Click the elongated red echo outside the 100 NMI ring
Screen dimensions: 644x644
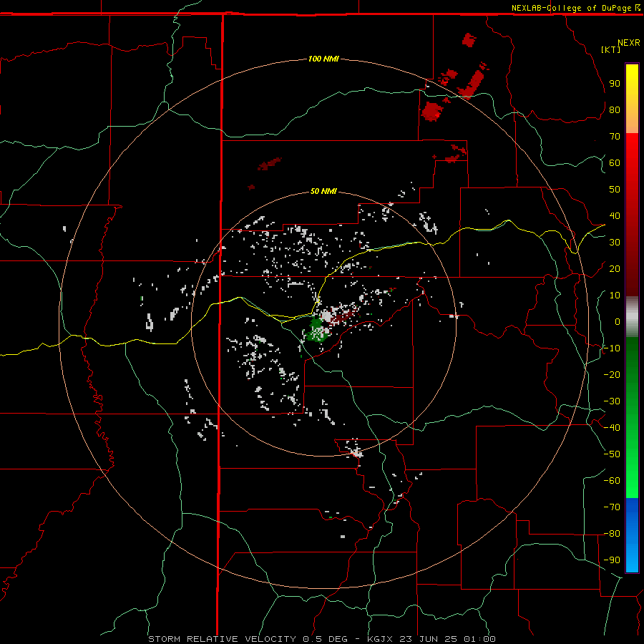point(471,85)
